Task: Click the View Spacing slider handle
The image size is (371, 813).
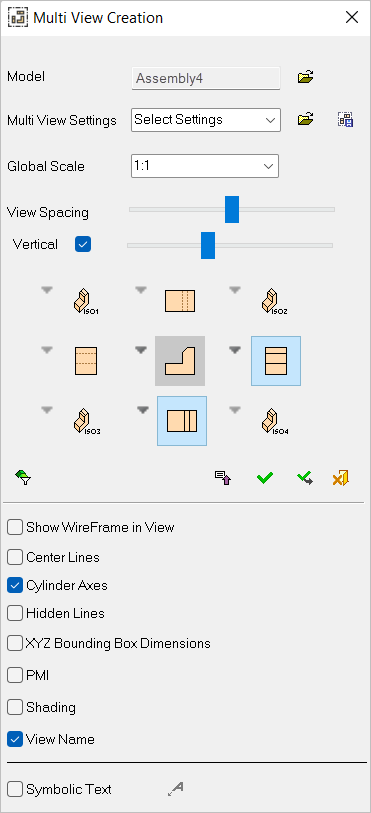Action: point(232,209)
